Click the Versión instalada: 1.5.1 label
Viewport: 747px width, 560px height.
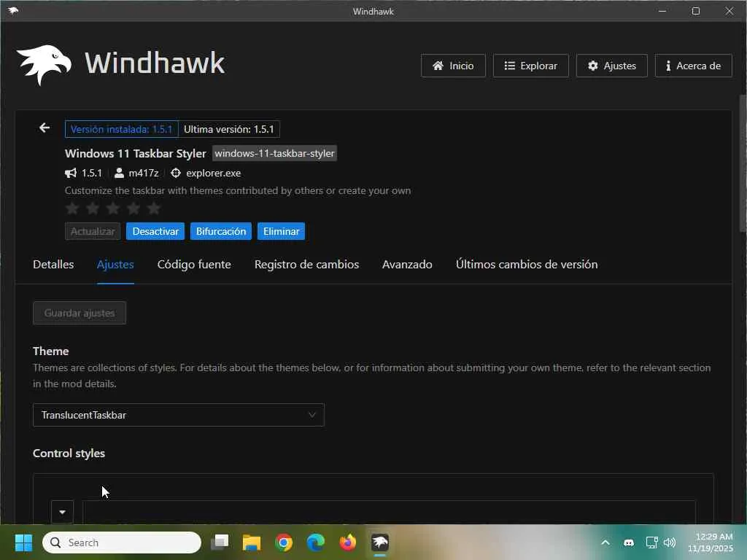coord(122,129)
